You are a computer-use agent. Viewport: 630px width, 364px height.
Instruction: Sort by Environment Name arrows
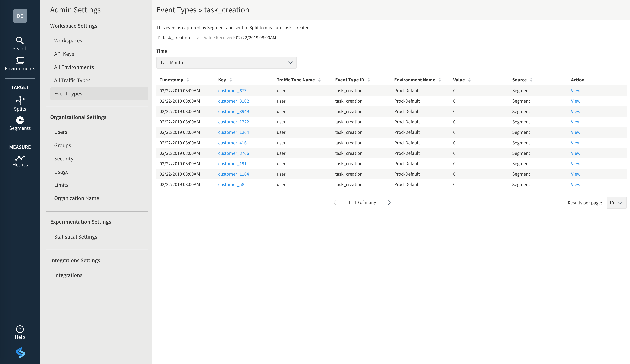440,80
